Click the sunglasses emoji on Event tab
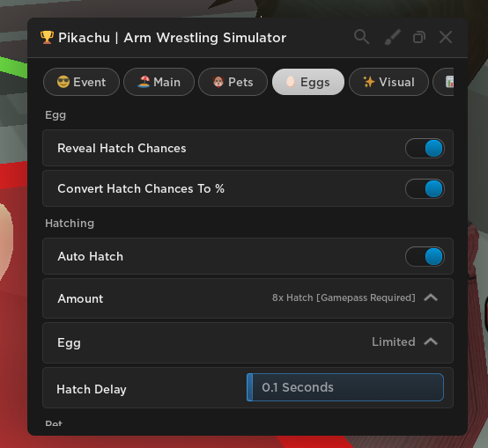The image size is (488, 448). click(x=63, y=82)
